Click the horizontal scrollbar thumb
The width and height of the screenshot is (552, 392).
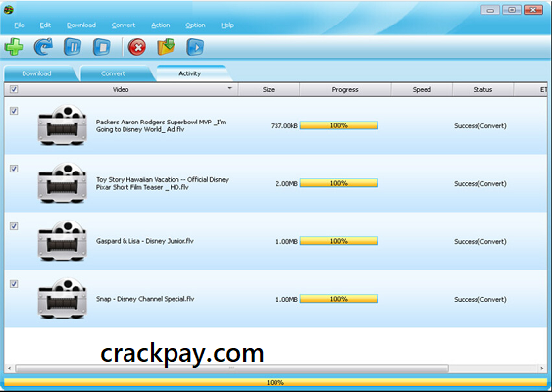point(232,368)
